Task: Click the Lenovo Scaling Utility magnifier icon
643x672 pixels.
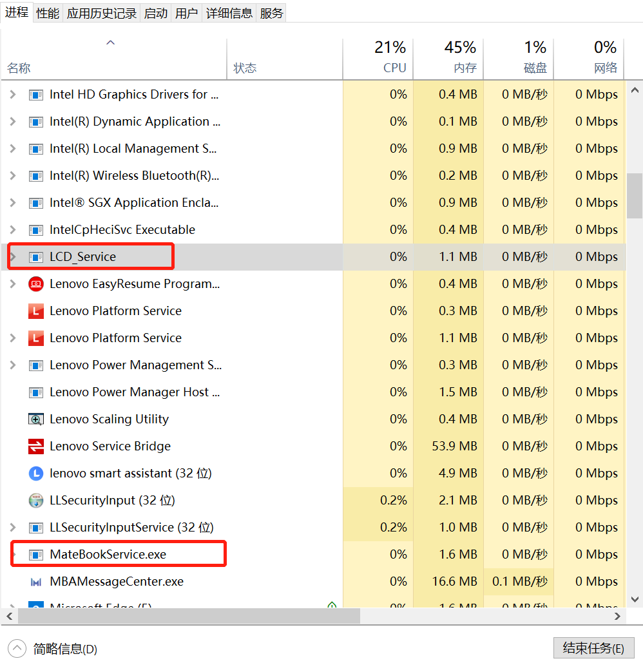Action: (36, 419)
